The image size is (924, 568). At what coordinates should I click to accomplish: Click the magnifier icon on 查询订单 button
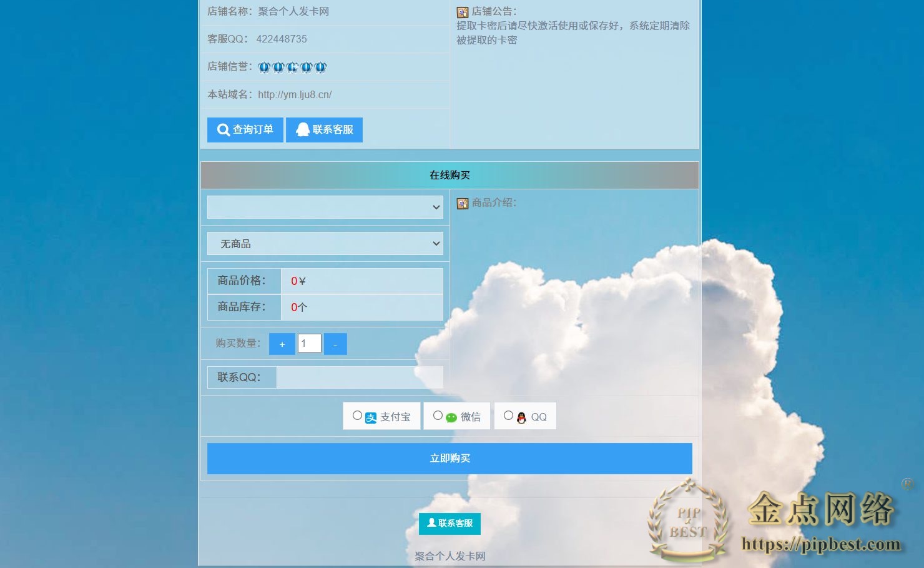coord(223,129)
